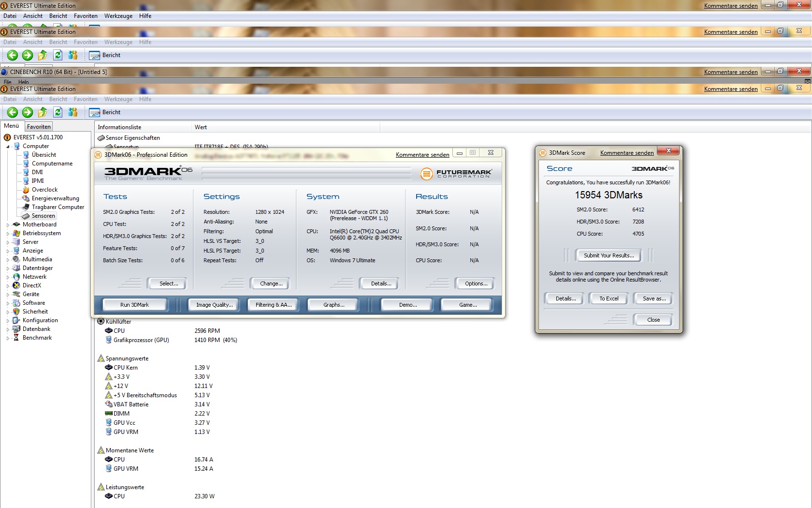This screenshot has width=812, height=508.
Task: Click Change... under Settings
Action: click(x=271, y=284)
